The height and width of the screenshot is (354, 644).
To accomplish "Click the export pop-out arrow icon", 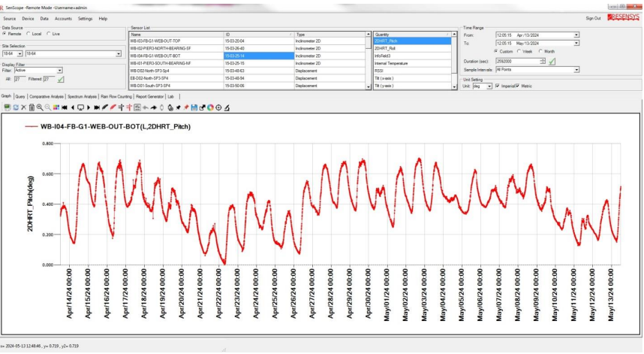I will [x=203, y=107].
